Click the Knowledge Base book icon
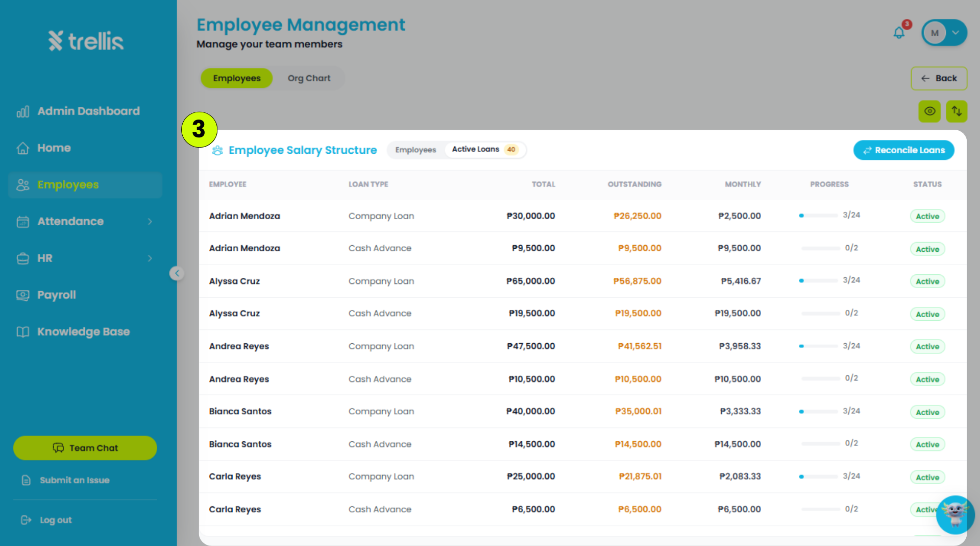 tap(23, 332)
